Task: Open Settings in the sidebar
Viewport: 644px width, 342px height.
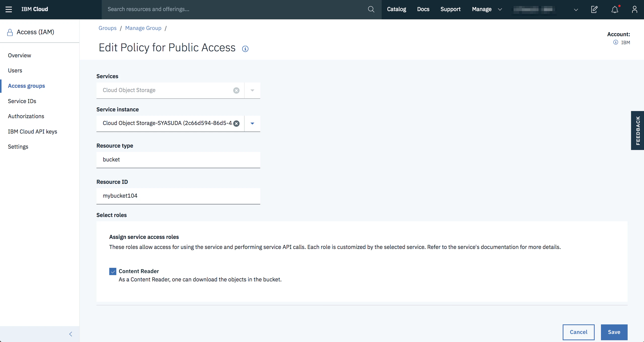Action: (18, 147)
